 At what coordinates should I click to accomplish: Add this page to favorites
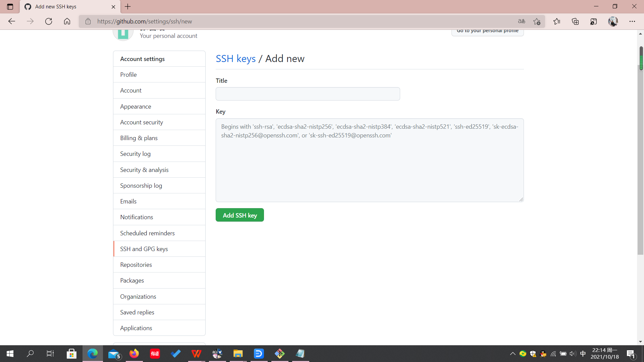[537, 21]
